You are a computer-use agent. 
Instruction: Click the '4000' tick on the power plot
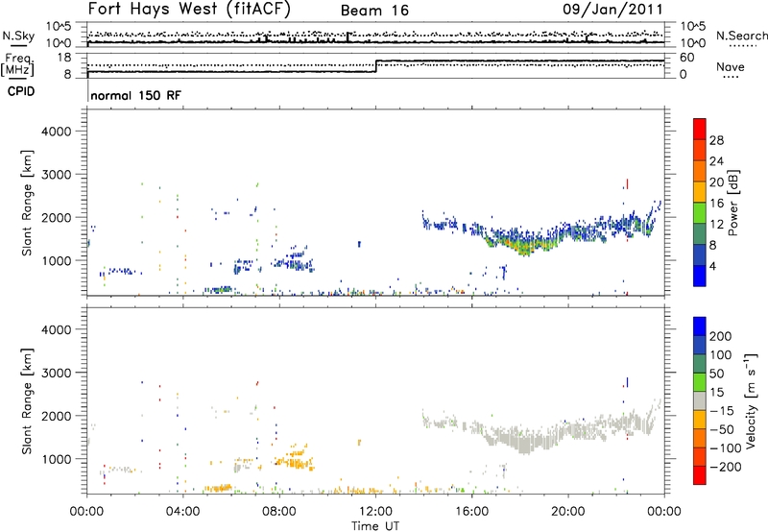(57, 132)
